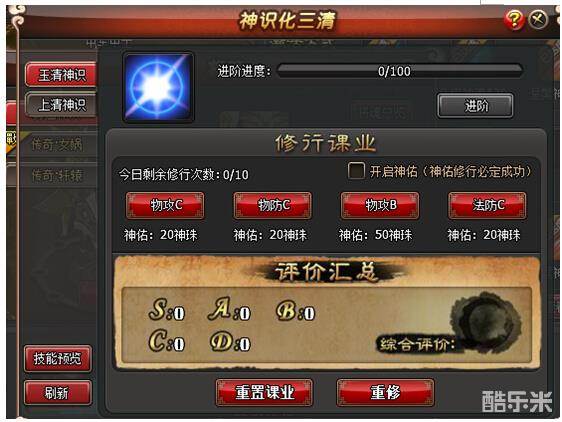Screen dimensions: 562x422
Task: Enable the 开启神佑 checkbox
Action: click(x=356, y=171)
